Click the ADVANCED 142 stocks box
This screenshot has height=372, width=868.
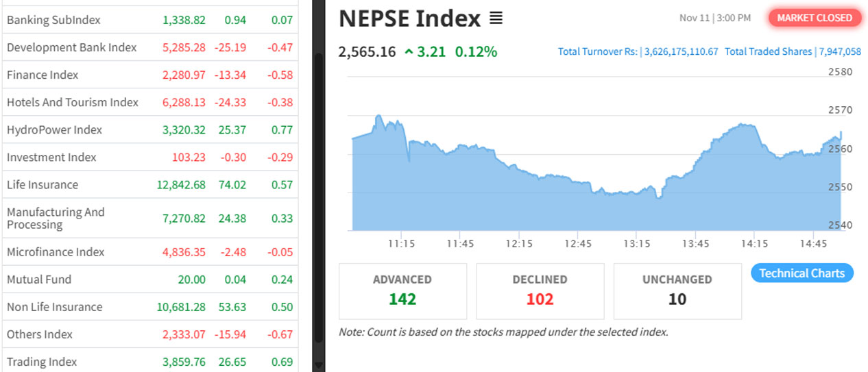tap(402, 290)
